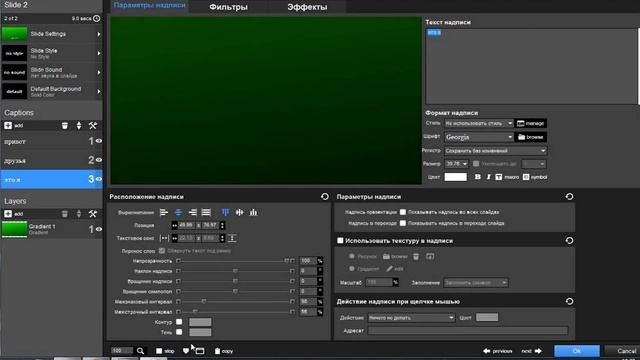Align caption vertically to middle
Image resolution: width=640 pixels, height=360 pixels.
pos(239,212)
